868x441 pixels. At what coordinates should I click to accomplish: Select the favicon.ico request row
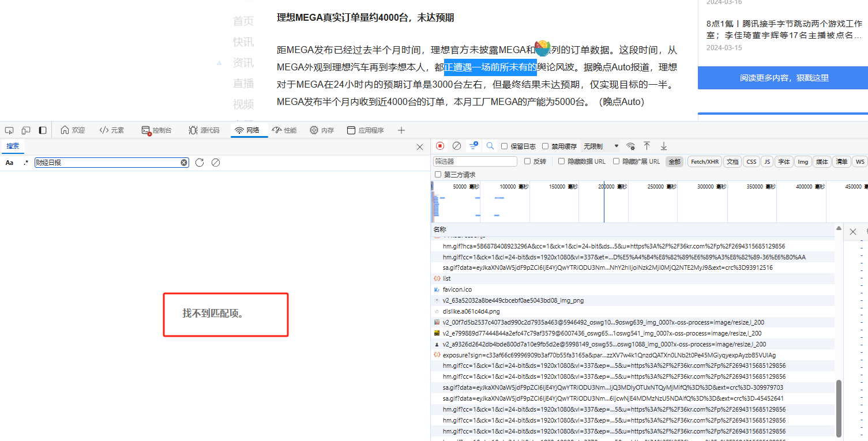[633, 289]
